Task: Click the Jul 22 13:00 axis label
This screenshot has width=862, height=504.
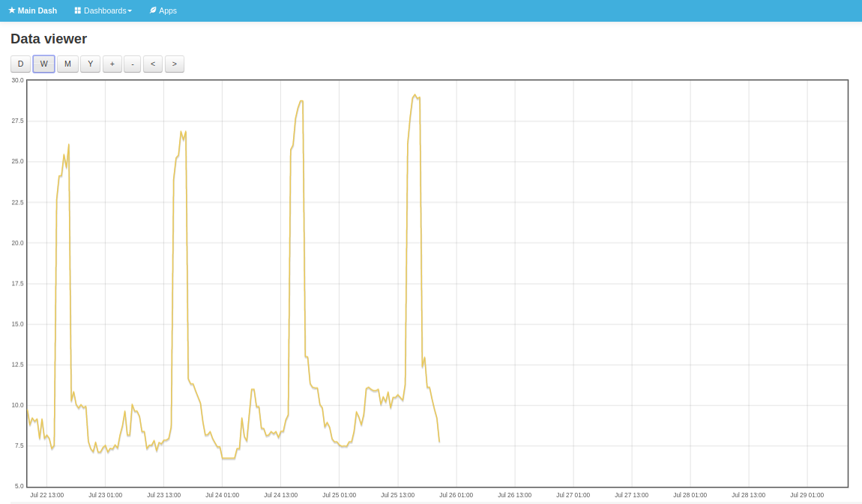Action: point(46,495)
